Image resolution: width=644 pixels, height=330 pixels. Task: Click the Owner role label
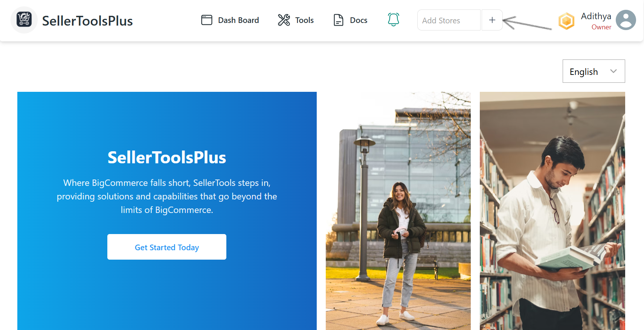click(x=601, y=27)
